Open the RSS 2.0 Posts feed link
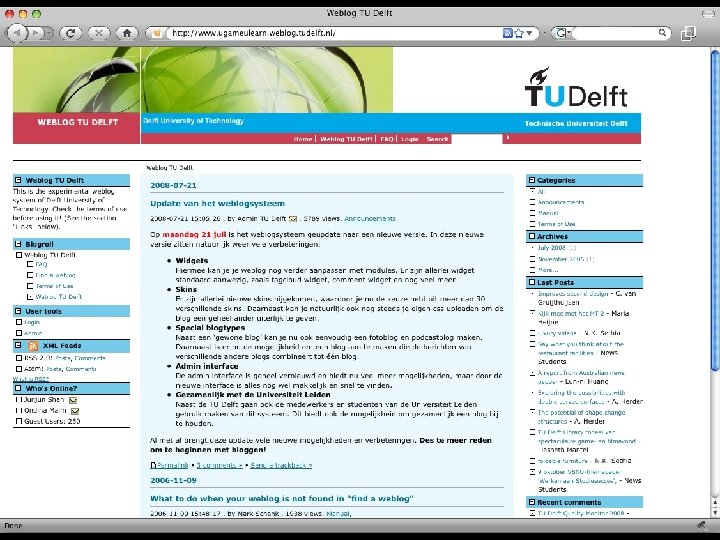Viewport: 720px width, 540px height. point(63,358)
